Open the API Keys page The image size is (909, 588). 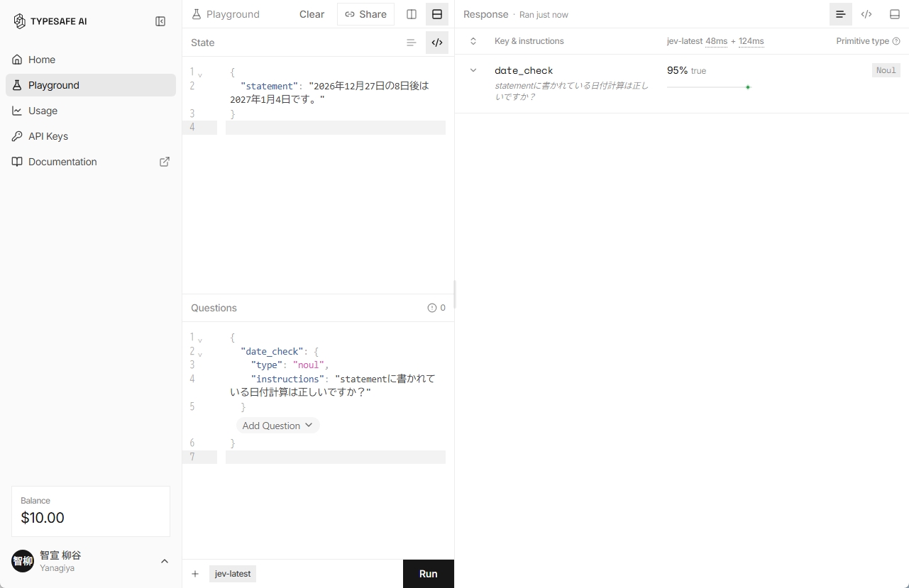(91, 136)
